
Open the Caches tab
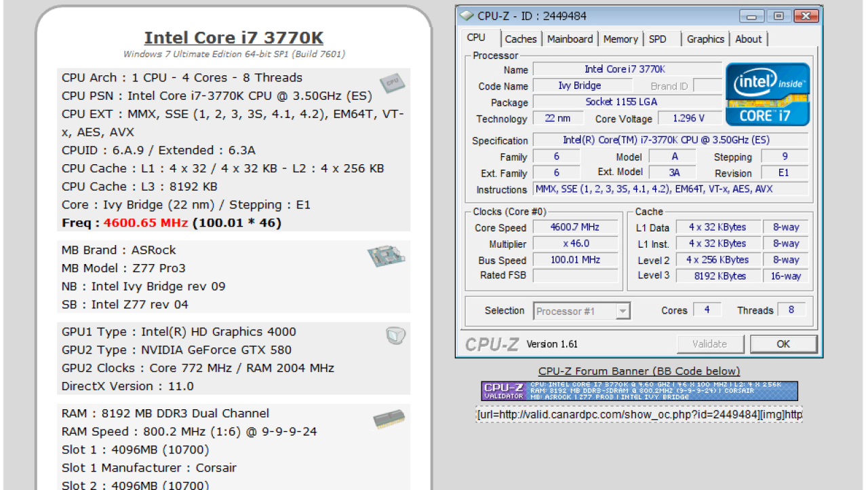point(521,39)
